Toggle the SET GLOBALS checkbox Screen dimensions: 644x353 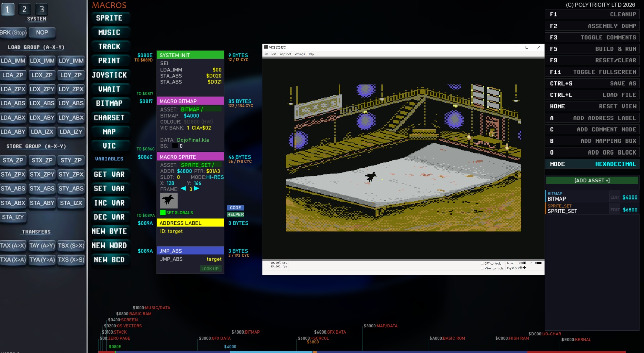163,212
